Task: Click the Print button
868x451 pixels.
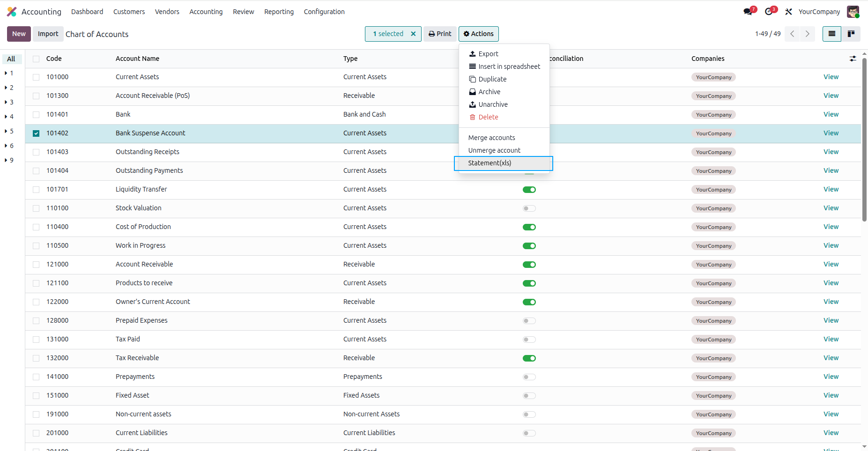Action: (x=440, y=34)
